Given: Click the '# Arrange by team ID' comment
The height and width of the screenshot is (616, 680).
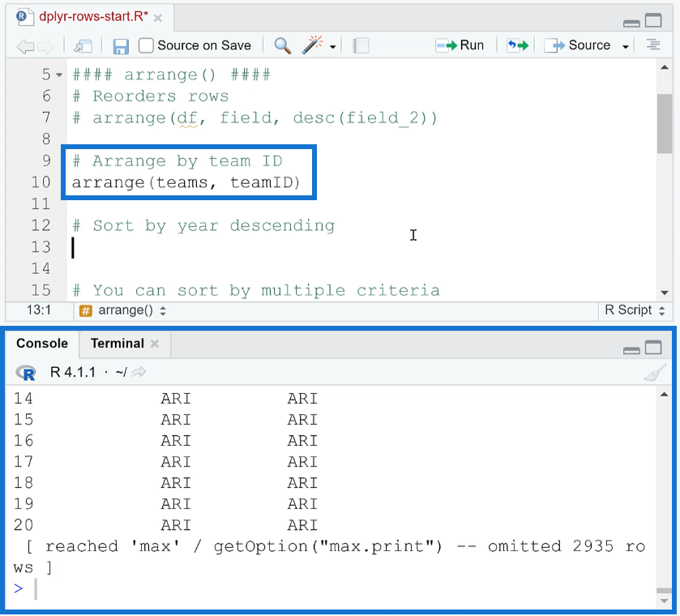Looking at the screenshot, I should pyautogui.click(x=177, y=161).
